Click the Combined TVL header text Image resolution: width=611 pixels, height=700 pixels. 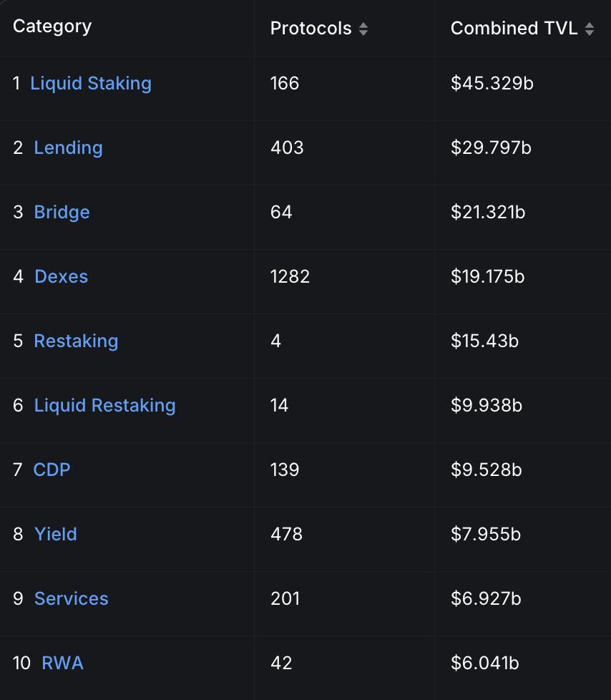514,29
